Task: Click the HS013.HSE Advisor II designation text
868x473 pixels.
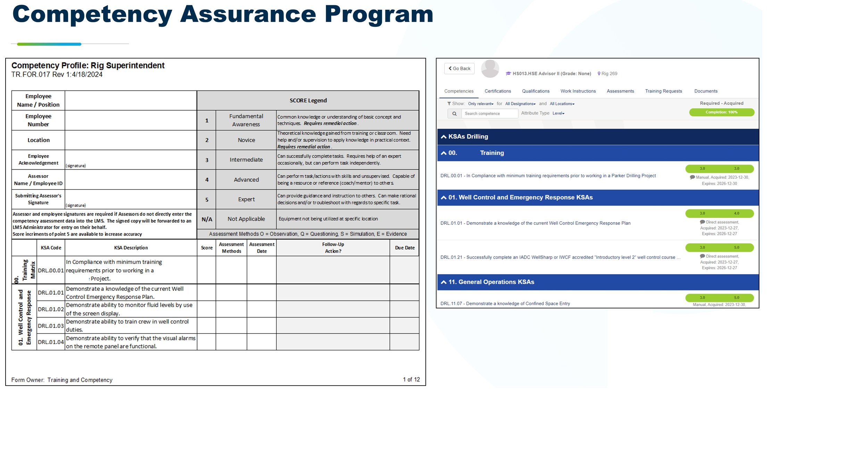Action: pyautogui.click(x=551, y=74)
